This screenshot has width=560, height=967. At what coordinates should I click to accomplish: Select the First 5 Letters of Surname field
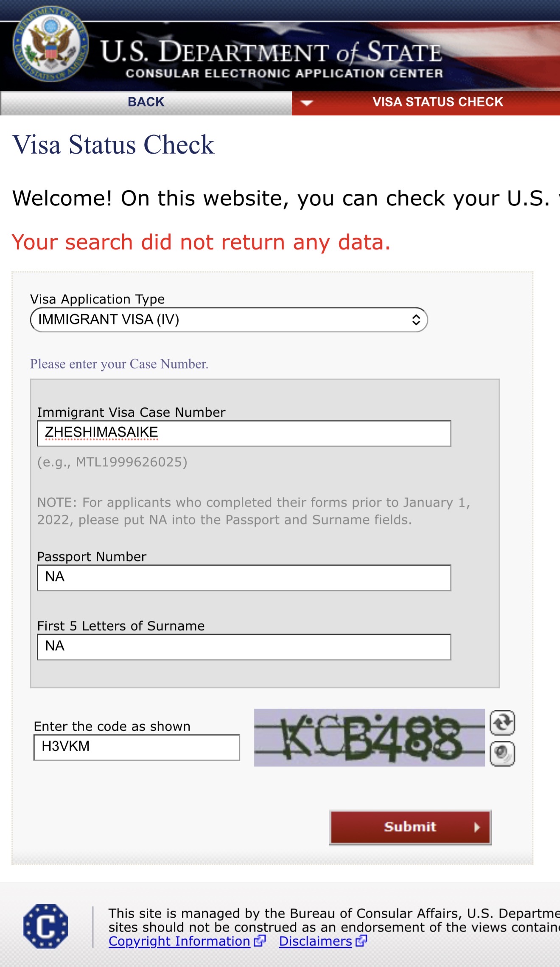point(244,647)
